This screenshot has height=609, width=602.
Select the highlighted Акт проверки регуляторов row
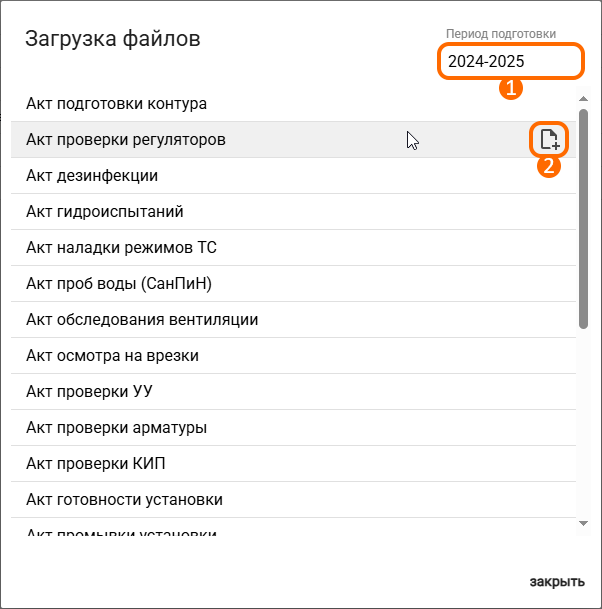coord(293,139)
